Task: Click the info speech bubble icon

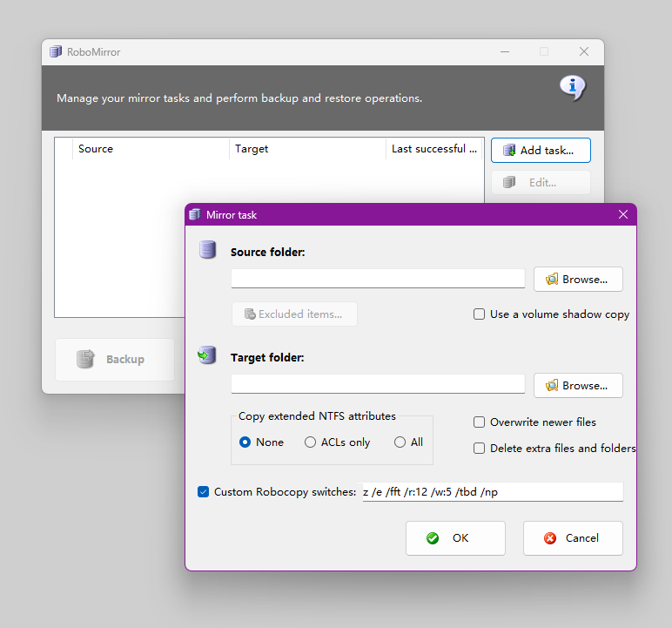Action: point(572,87)
